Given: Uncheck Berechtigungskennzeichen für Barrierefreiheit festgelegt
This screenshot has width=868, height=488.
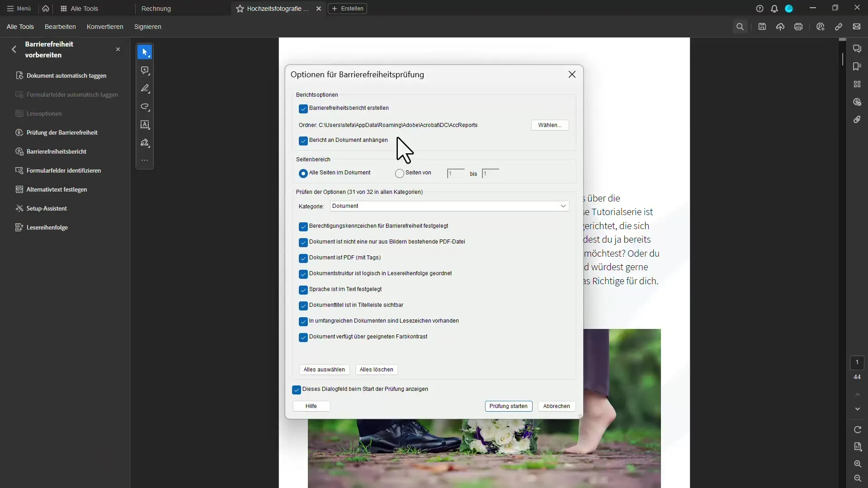Looking at the screenshot, I should [303, 226].
